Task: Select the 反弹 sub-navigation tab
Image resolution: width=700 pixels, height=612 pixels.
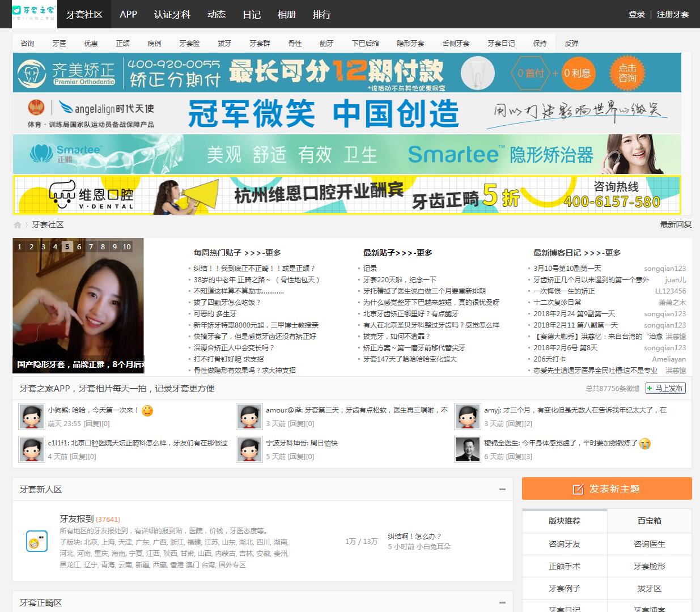Action: [571, 43]
